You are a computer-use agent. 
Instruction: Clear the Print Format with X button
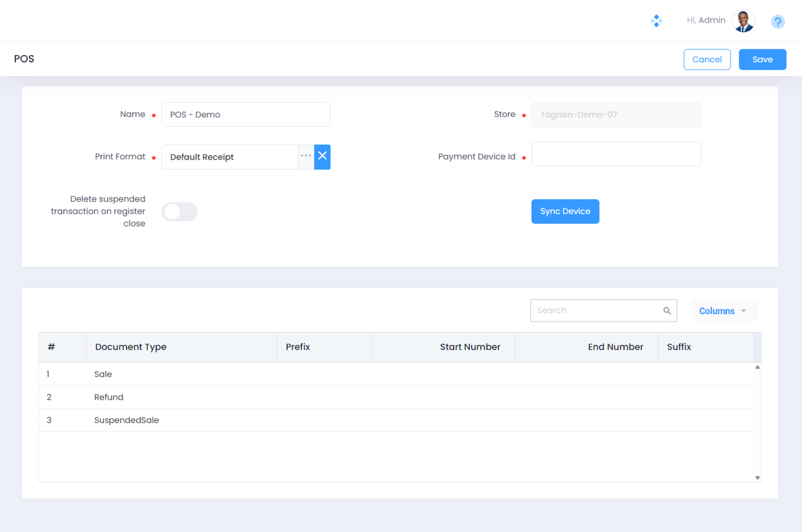(322, 157)
